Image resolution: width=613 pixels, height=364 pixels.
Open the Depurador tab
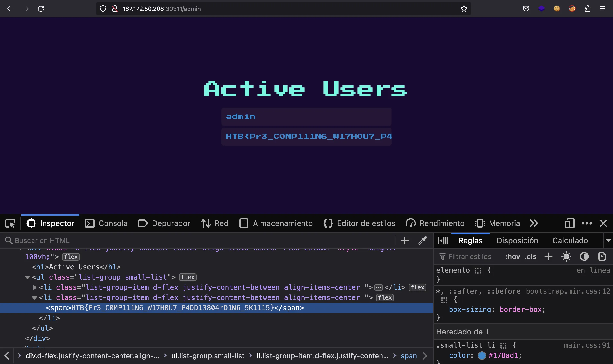(x=164, y=223)
